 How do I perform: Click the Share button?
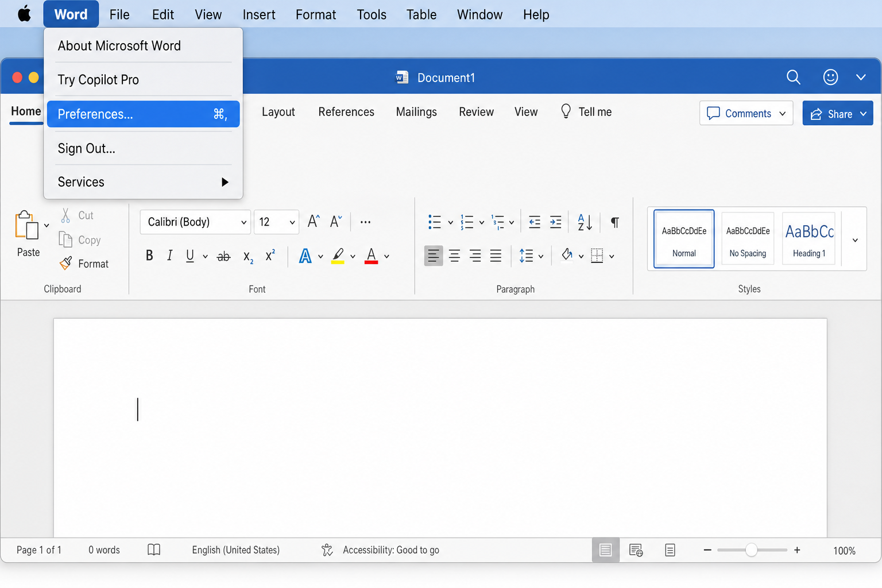[837, 113]
